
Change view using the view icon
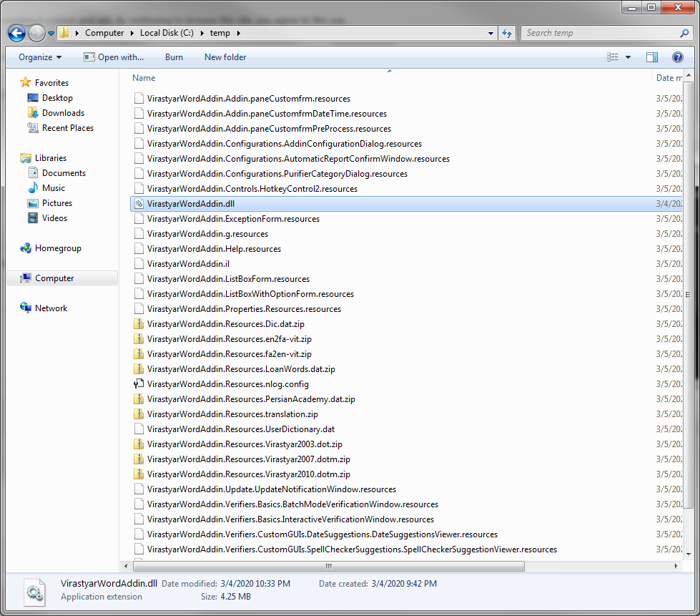coord(613,57)
